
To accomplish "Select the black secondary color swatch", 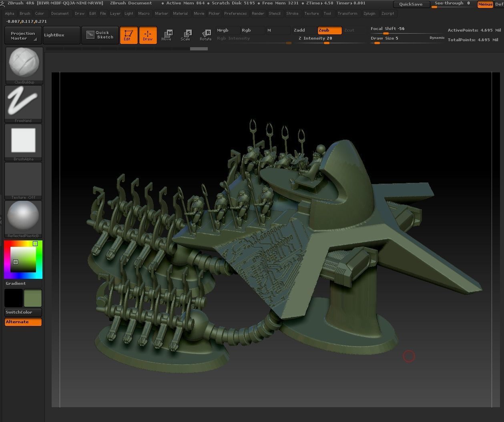I will pos(14,298).
